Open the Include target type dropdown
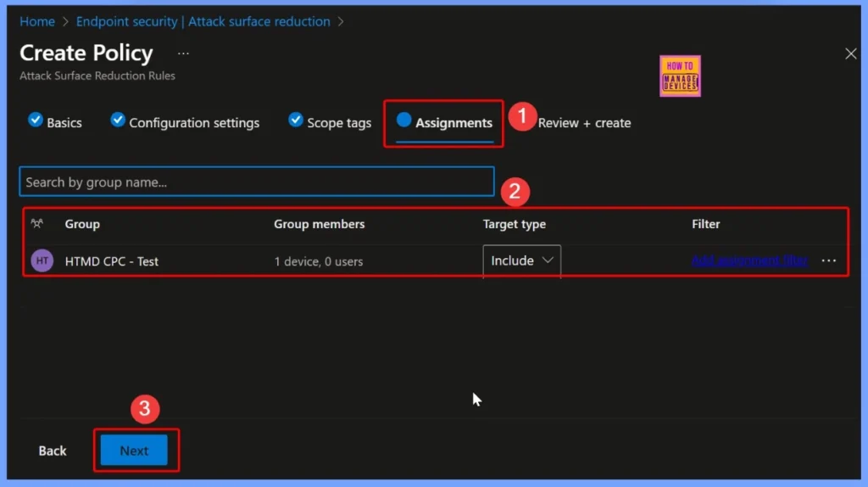Viewport: 868px width, 487px height. pyautogui.click(x=521, y=260)
